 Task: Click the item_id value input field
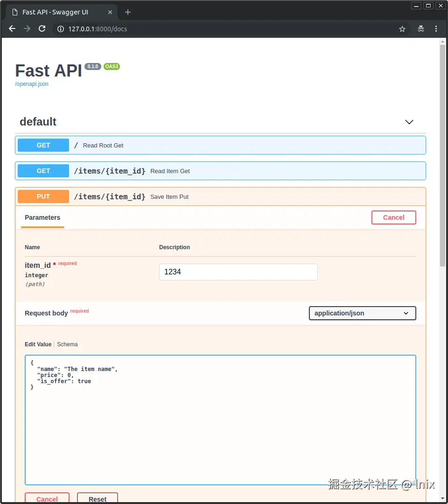coord(238,272)
